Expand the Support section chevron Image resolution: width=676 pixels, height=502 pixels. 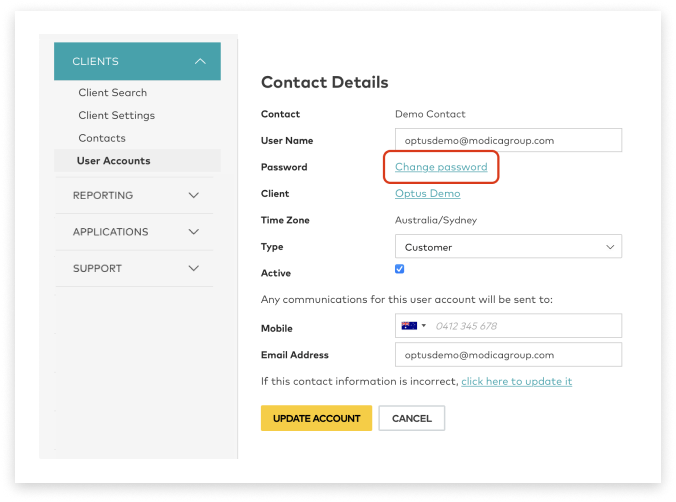[194, 268]
